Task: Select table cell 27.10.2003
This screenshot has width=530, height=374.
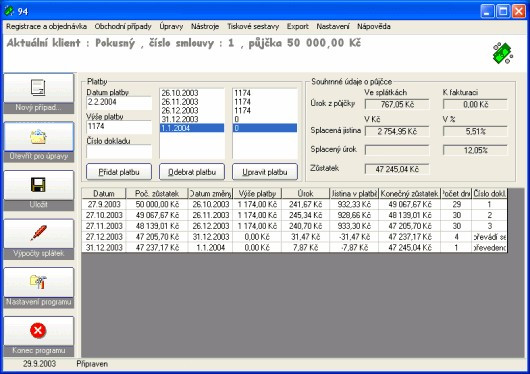Action: [104, 215]
